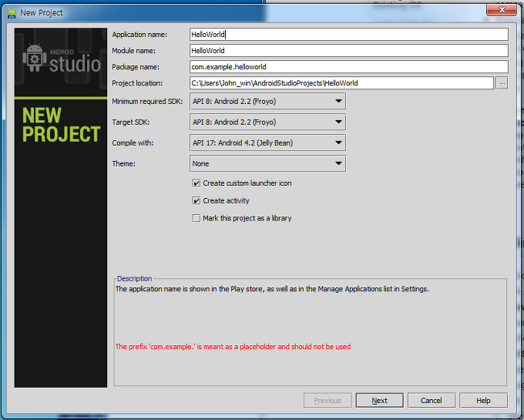Image resolution: width=524 pixels, height=420 pixels.
Task: Focus the Package name field
Action: [x=349, y=67]
